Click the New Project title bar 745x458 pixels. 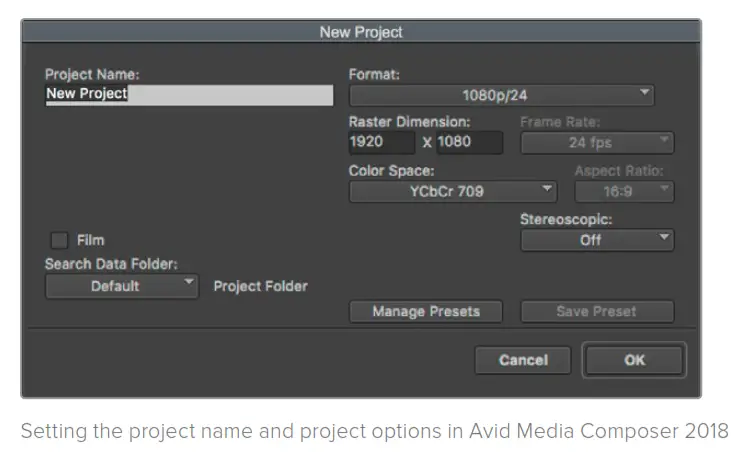coord(360,32)
